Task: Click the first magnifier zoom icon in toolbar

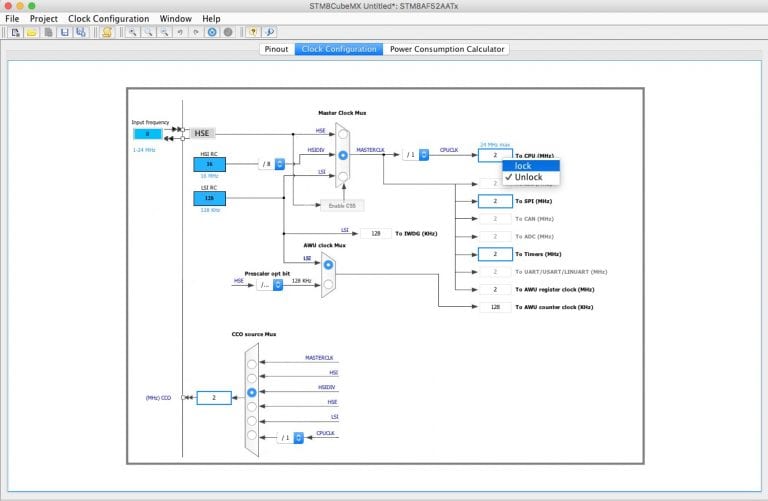Action: pyautogui.click(x=132, y=32)
